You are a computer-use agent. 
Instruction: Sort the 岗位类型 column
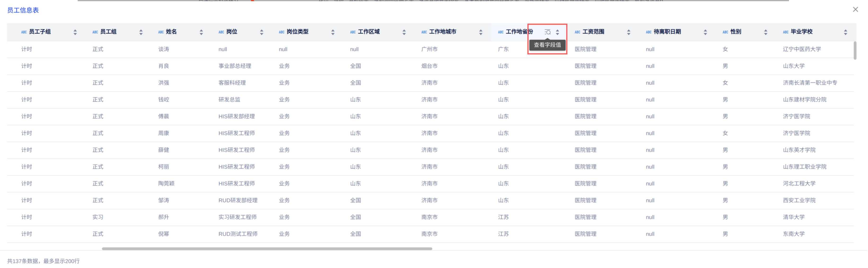tap(333, 32)
